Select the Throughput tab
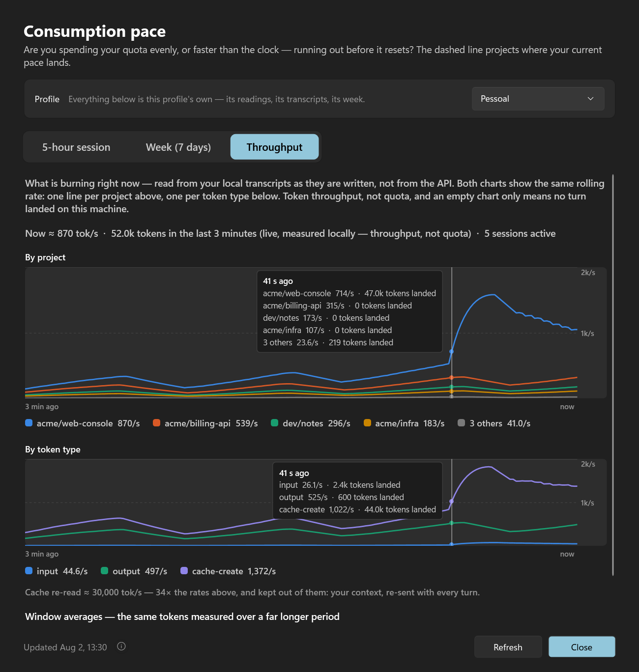This screenshot has height=672, width=639. pos(274,147)
